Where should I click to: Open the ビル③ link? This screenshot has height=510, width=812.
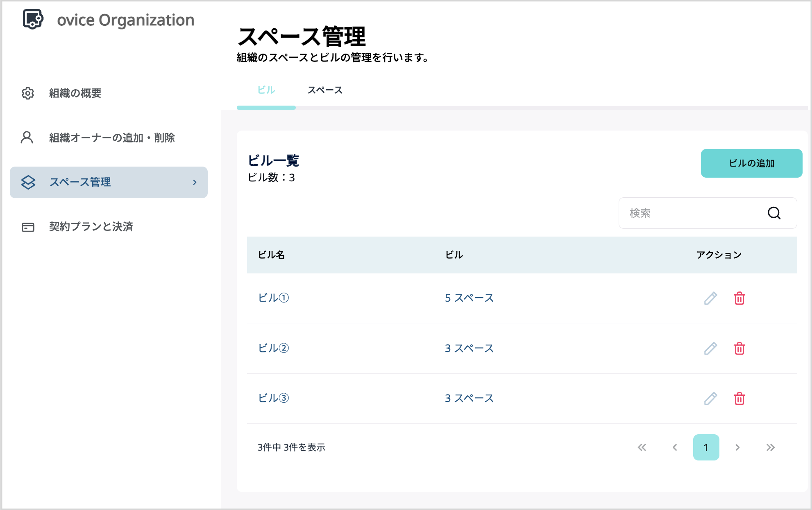(x=274, y=398)
